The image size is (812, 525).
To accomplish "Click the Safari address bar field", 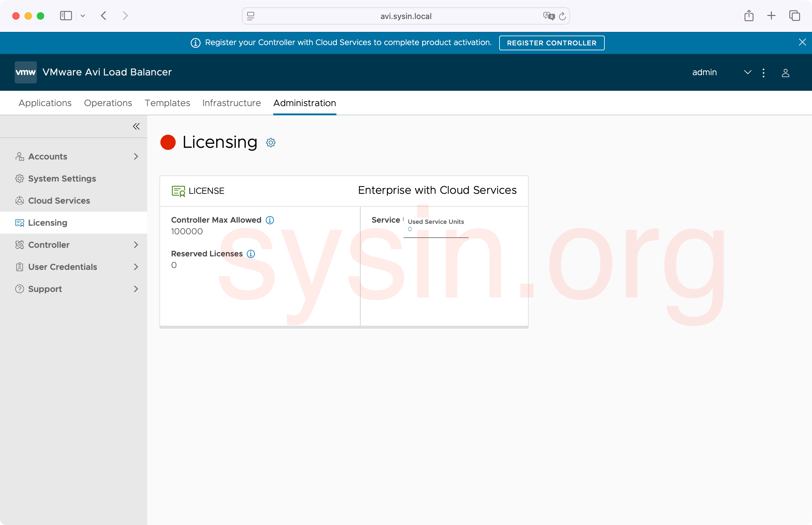I will [x=405, y=16].
